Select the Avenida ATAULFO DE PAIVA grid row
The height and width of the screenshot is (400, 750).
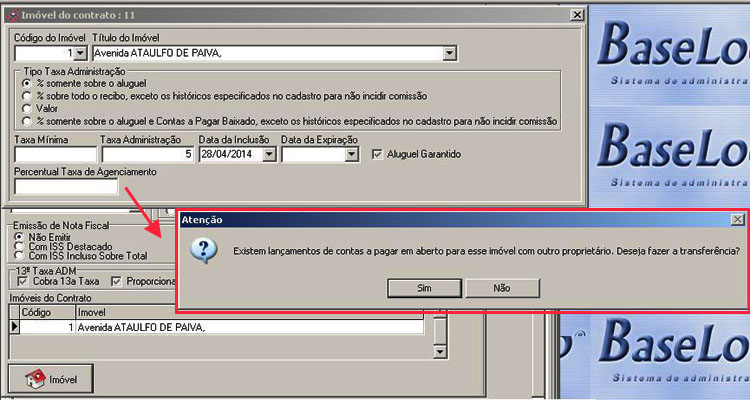coord(250,327)
